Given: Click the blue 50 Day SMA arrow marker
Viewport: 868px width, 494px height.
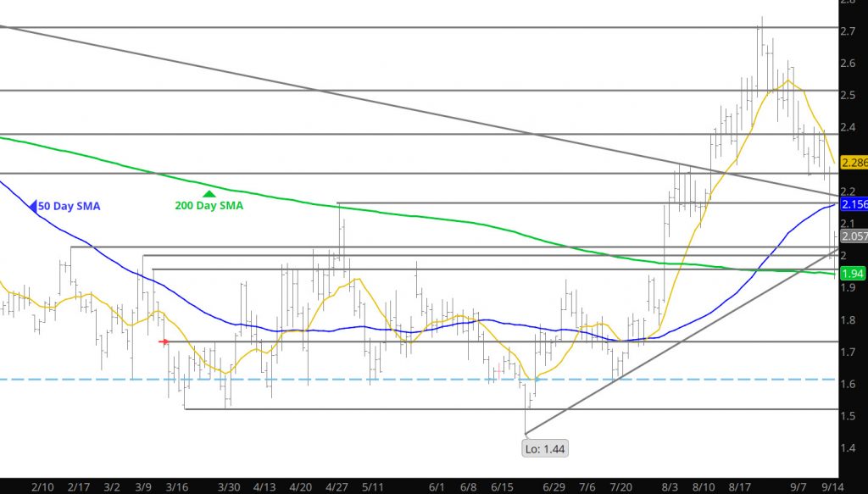Looking at the screenshot, I should pos(36,206).
